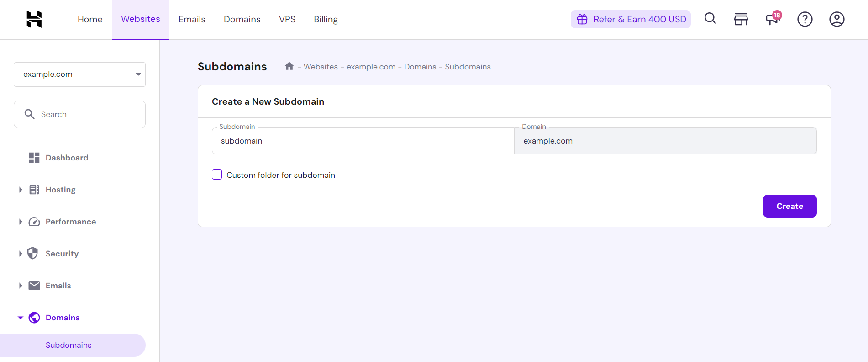Expand the Performance sidebar section
The height and width of the screenshot is (362, 868).
(70, 222)
